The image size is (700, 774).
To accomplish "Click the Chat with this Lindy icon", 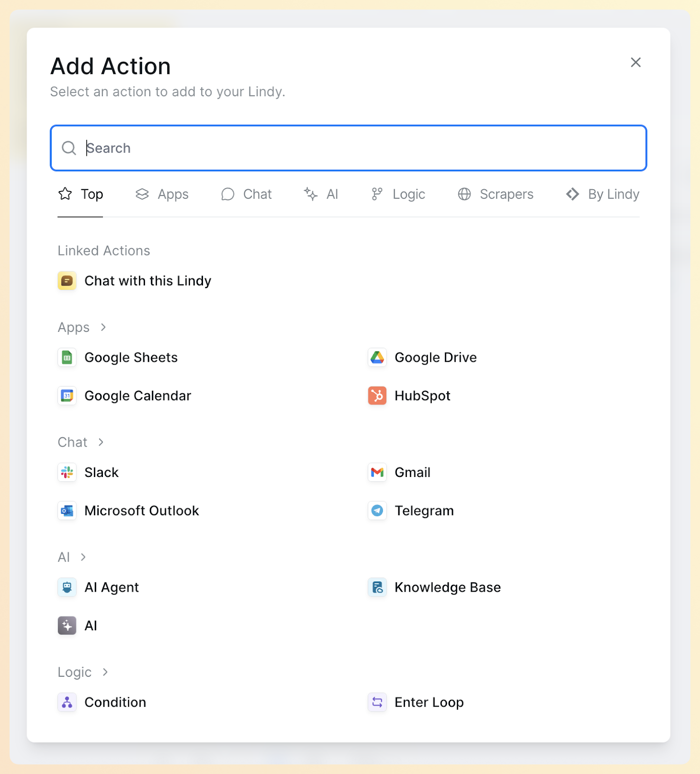I will [x=67, y=281].
